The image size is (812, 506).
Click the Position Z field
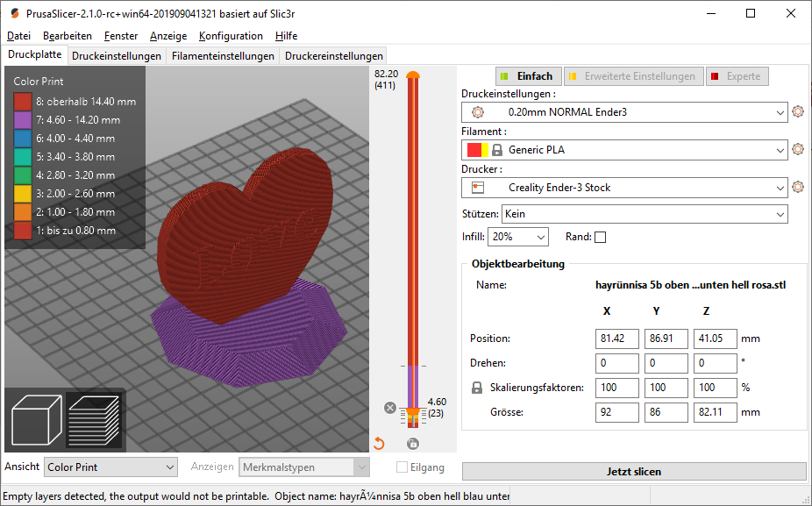(x=716, y=339)
